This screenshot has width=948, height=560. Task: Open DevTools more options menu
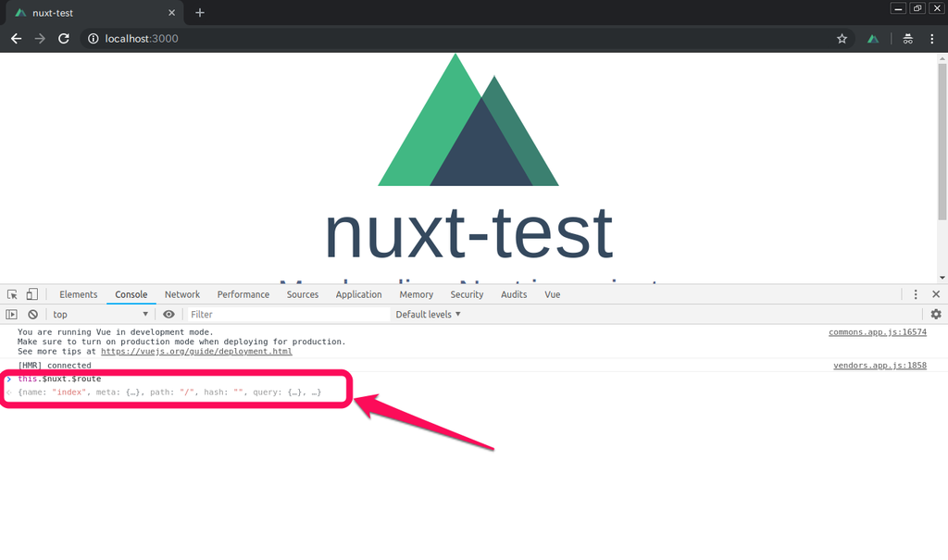916,294
